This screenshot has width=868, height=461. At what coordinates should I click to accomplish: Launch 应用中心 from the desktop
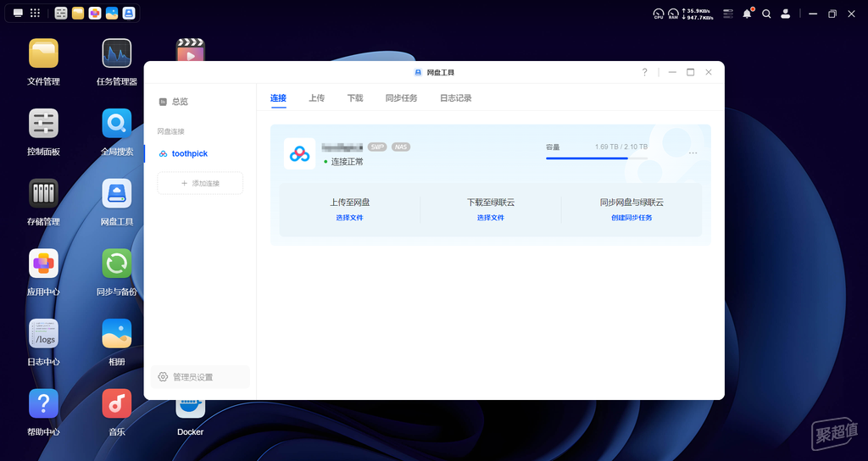[44, 264]
